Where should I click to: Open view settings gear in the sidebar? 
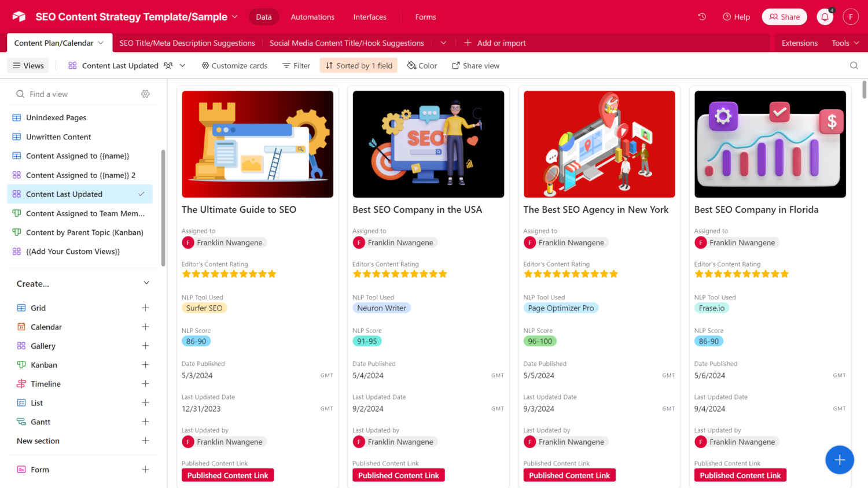(x=145, y=94)
